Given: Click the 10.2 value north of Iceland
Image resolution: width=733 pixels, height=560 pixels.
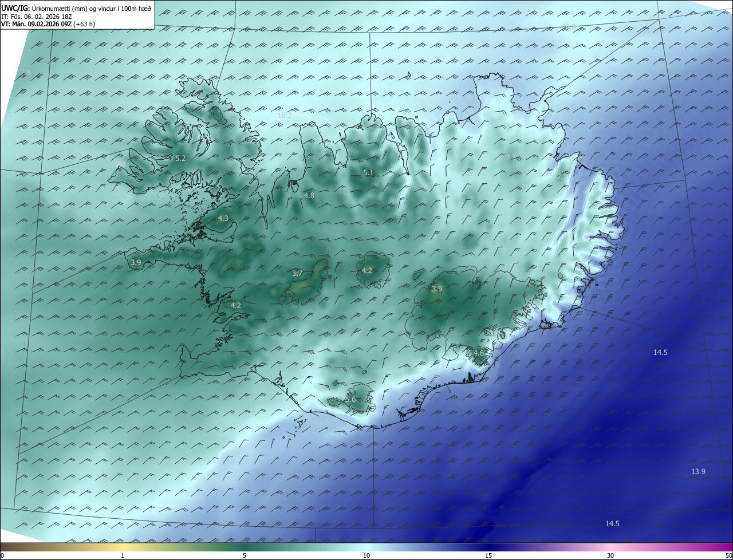Looking at the screenshot, I should 285,115.
